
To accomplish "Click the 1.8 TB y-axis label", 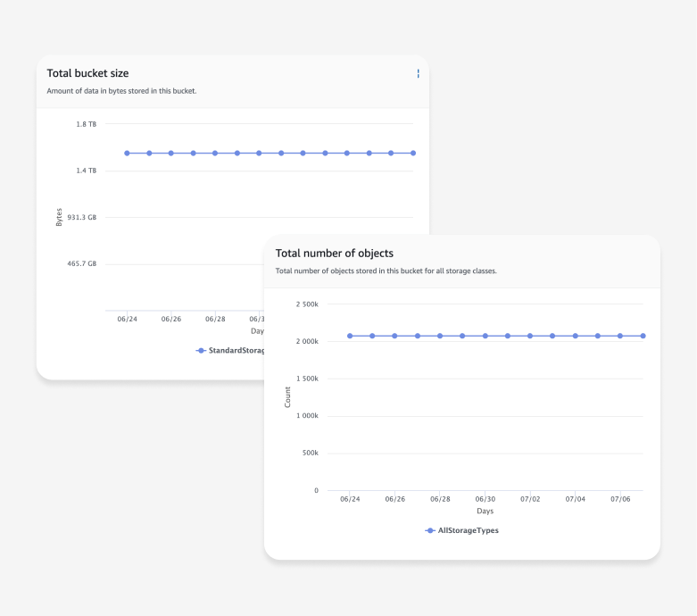I will pos(86,124).
